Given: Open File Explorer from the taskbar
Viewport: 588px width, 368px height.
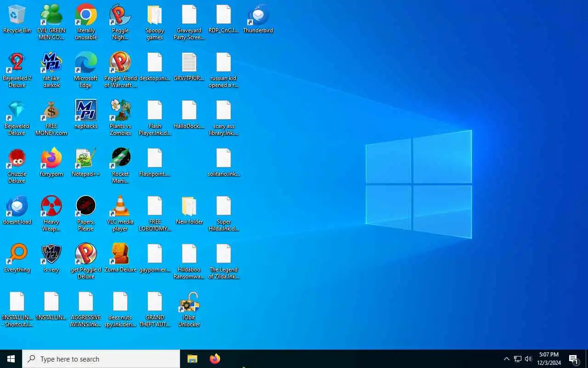Looking at the screenshot, I should pyautogui.click(x=192, y=359).
